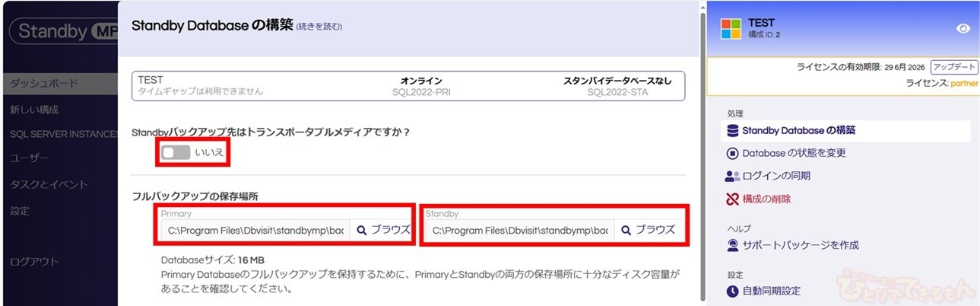
Task: Click the Primary backup path field
Action: pyautogui.click(x=255, y=230)
